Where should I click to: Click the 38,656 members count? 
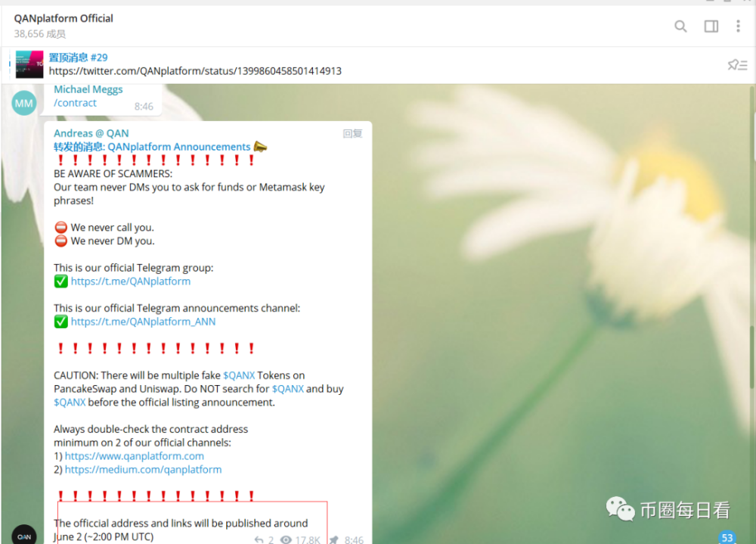[39, 34]
